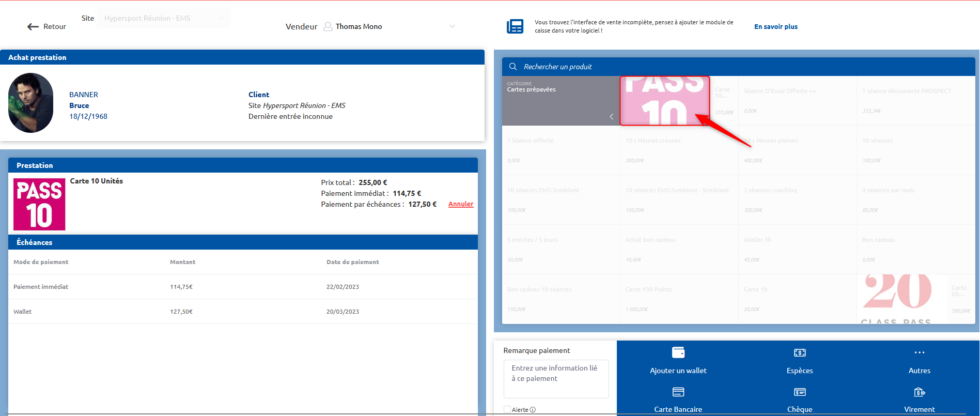Screen dimensions: 980x416
Task: Click the vendor user avatar icon
Action: [328, 26]
